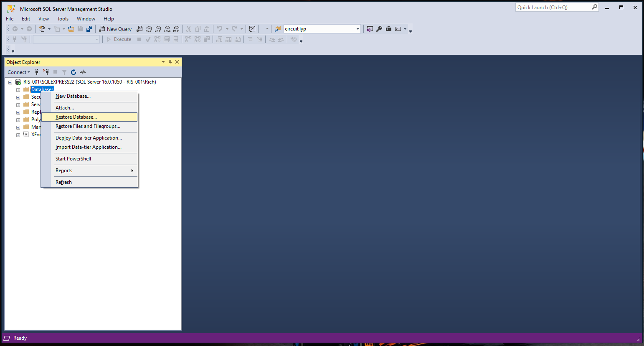644x346 pixels.
Task: Toggle Object Explorer auto-hide pin
Action: pyautogui.click(x=170, y=62)
